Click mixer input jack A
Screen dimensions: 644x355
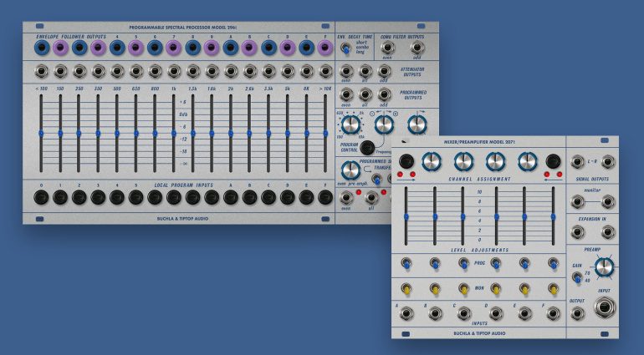pos(406,313)
